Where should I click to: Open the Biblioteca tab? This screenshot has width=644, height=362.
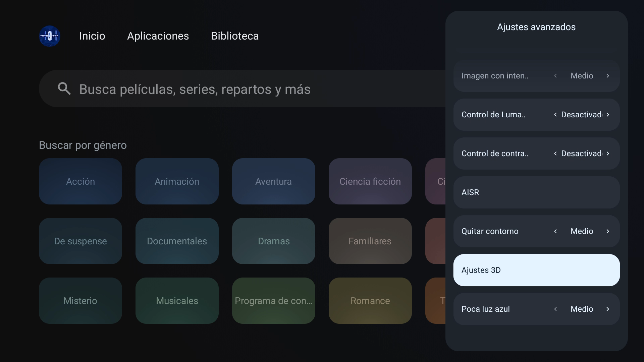coord(235,36)
